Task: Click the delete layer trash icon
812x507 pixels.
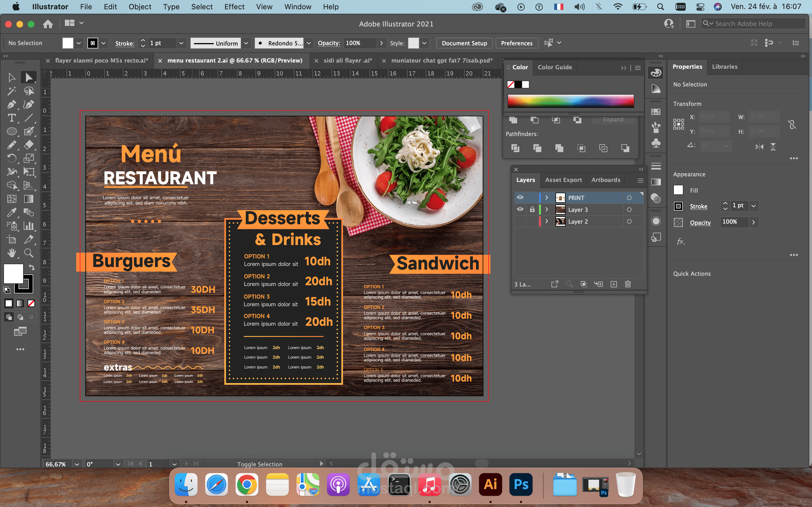Action: pos(628,284)
